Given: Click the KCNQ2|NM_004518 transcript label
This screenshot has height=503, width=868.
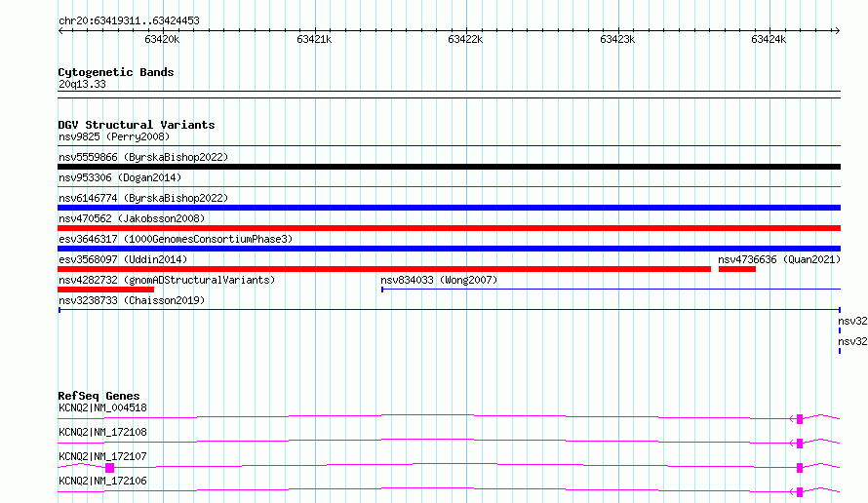Looking at the screenshot, I should tap(102, 407).
